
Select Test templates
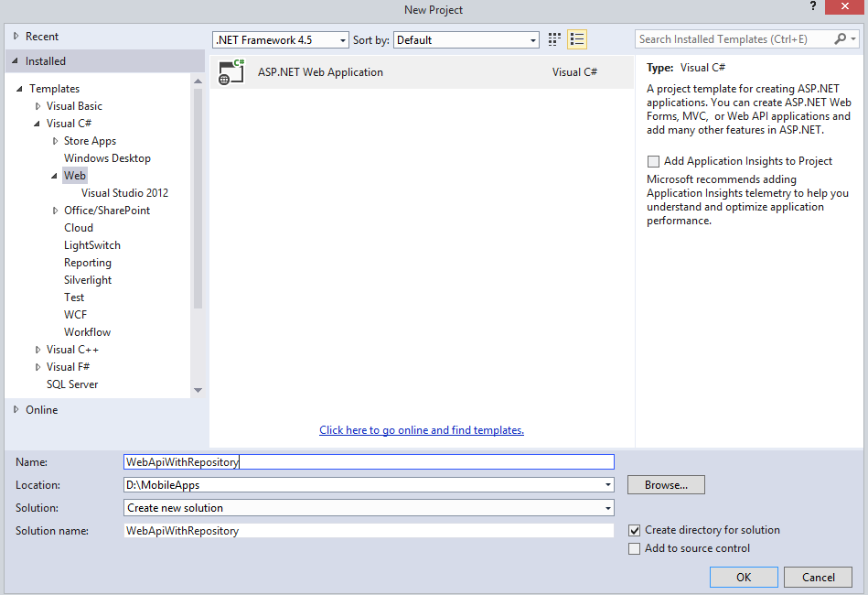click(x=74, y=297)
